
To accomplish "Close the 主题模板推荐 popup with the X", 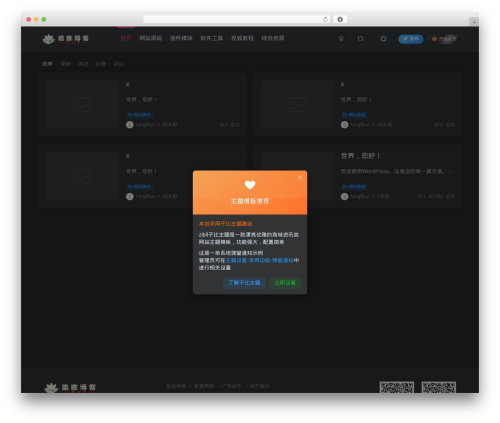I will (300, 177).
